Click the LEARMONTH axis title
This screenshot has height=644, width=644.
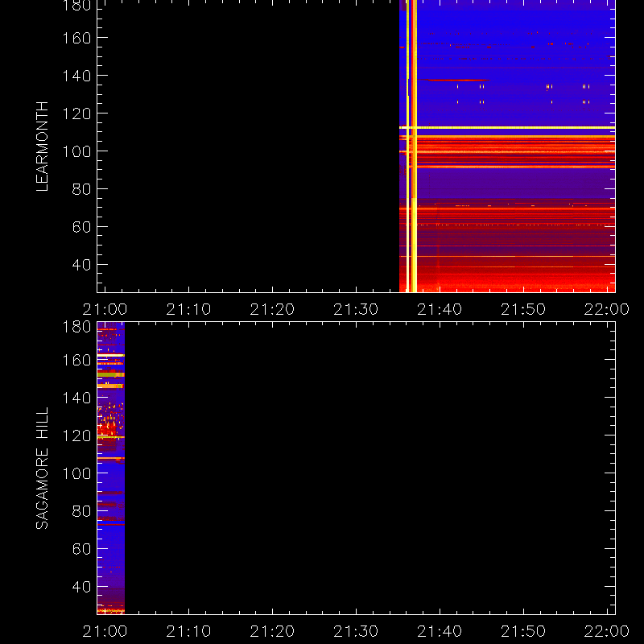43,147
